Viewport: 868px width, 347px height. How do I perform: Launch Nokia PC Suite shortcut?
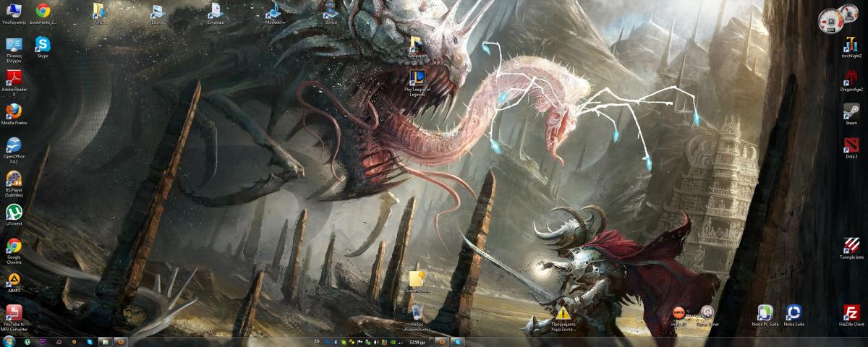pyautogui.click(x=765, y=315)
